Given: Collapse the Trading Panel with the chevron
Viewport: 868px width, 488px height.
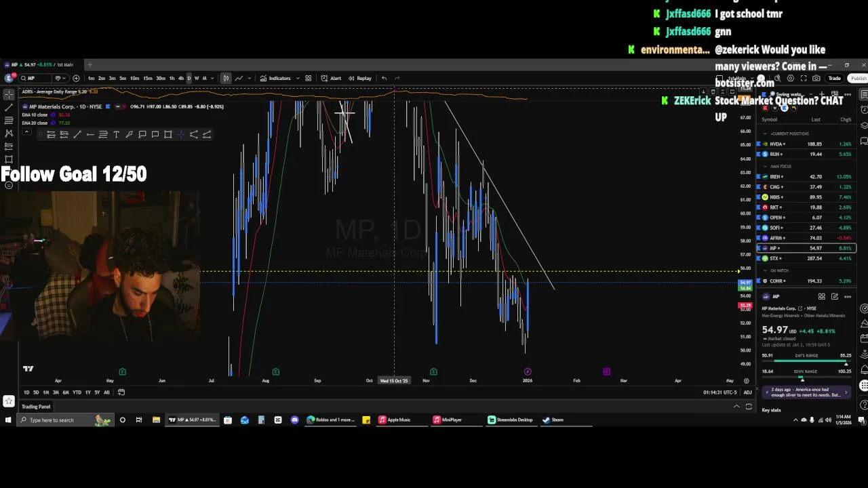Looking at the screenshot, I should [736, 407].
